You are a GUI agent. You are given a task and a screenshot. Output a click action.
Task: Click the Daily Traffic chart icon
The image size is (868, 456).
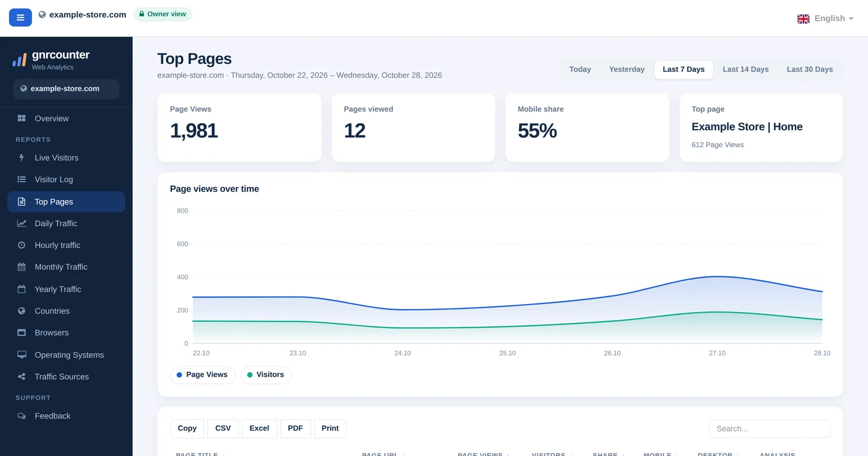[x=22, y=223]
